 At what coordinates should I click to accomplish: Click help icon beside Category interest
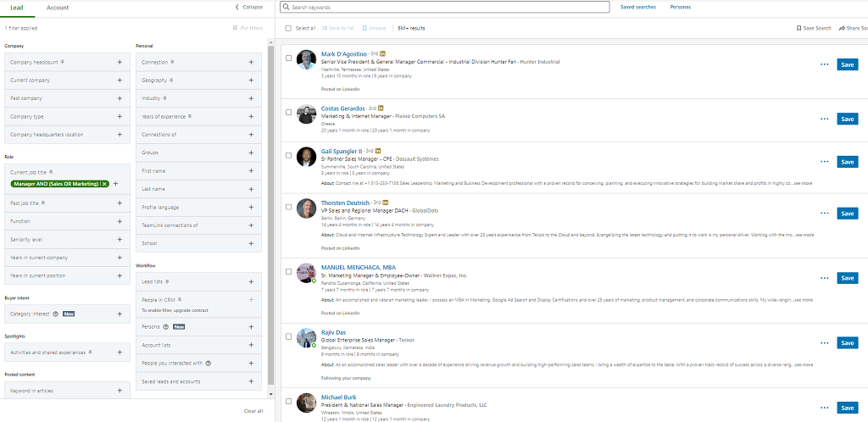(55, 314)
